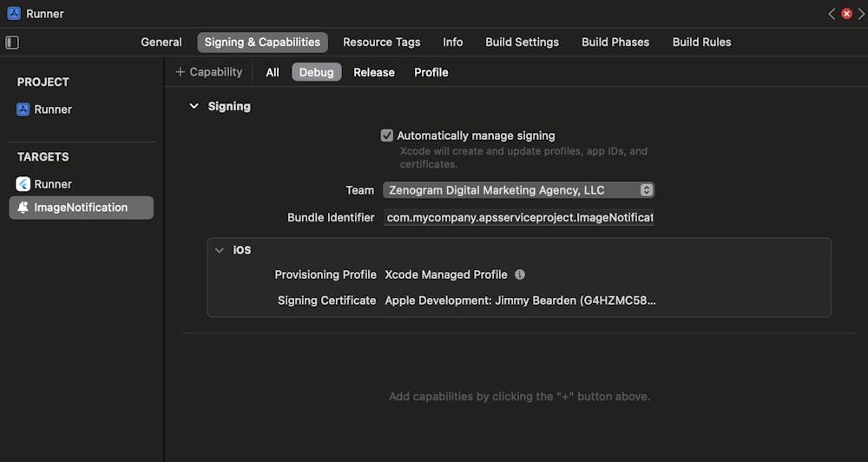Click the Runner app icon in title bar
This screenshot has height=462, width=868.
(x=14, y=14)
